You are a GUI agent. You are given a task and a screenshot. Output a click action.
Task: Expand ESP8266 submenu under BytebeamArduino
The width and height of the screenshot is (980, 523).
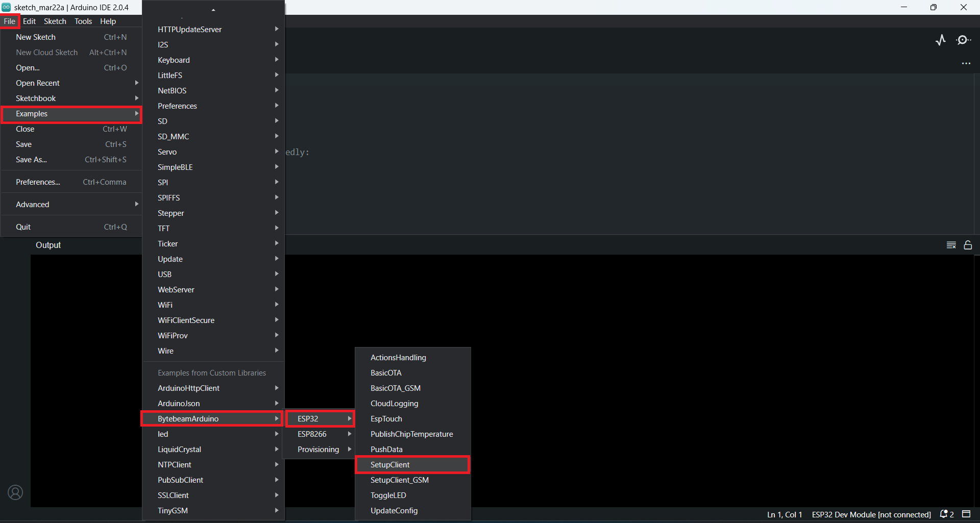(320, 434)
